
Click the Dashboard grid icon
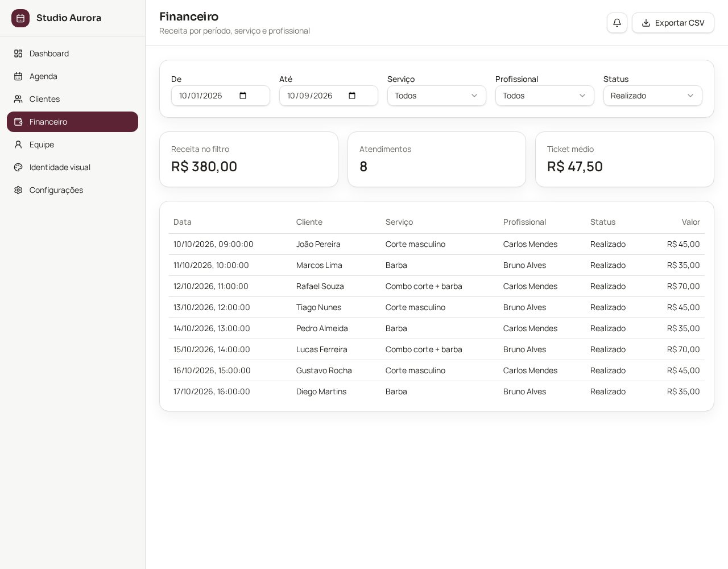click(x=18, y=53)
